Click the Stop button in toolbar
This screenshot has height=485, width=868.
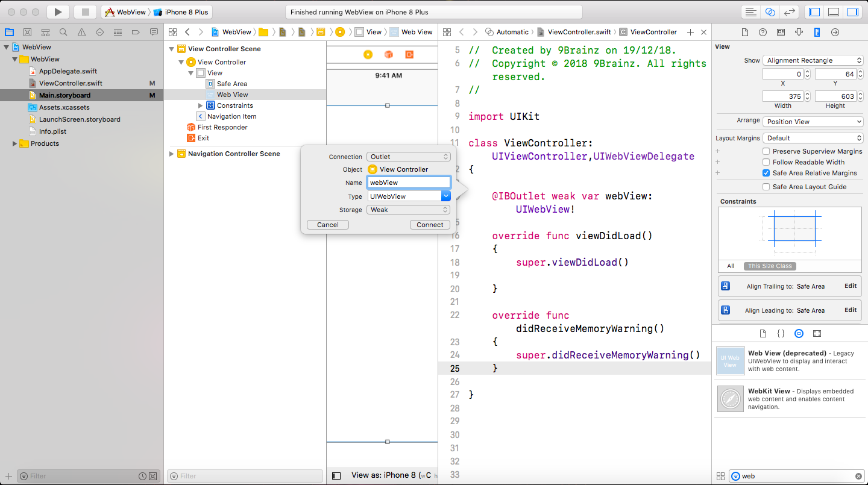[x=85, y=12]
